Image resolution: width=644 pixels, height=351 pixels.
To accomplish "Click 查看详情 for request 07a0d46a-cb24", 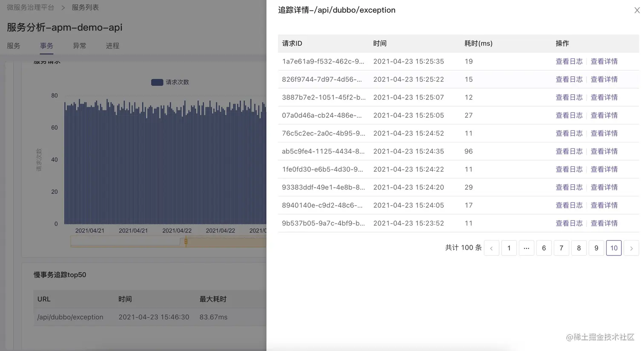I will pyautogui.click(x=604, y=115).
